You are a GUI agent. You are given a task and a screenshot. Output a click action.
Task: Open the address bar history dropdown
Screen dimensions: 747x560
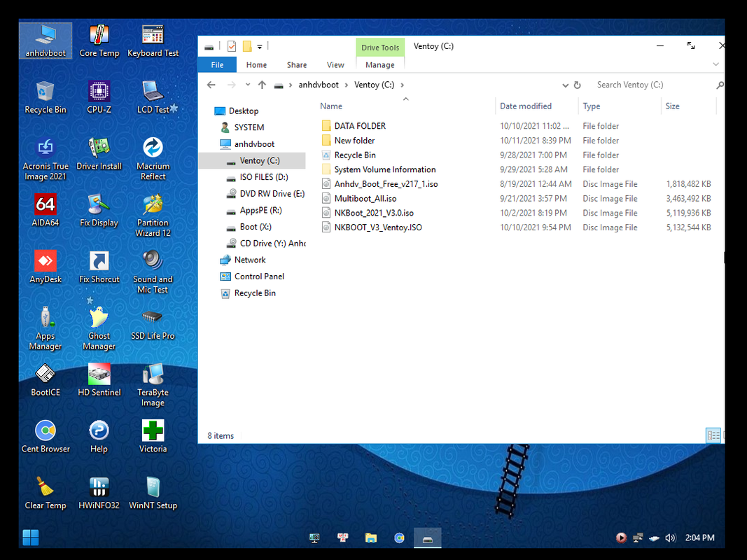pyautogui.click(x=565, y=85)
